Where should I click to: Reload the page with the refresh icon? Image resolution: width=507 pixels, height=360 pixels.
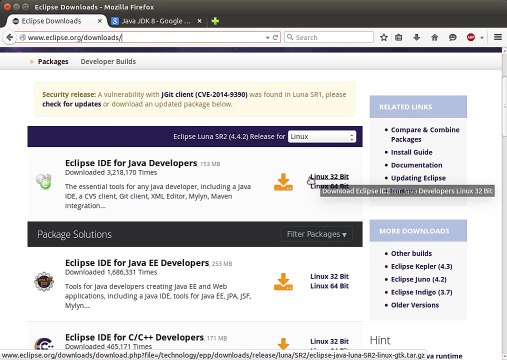pos(275,37)
